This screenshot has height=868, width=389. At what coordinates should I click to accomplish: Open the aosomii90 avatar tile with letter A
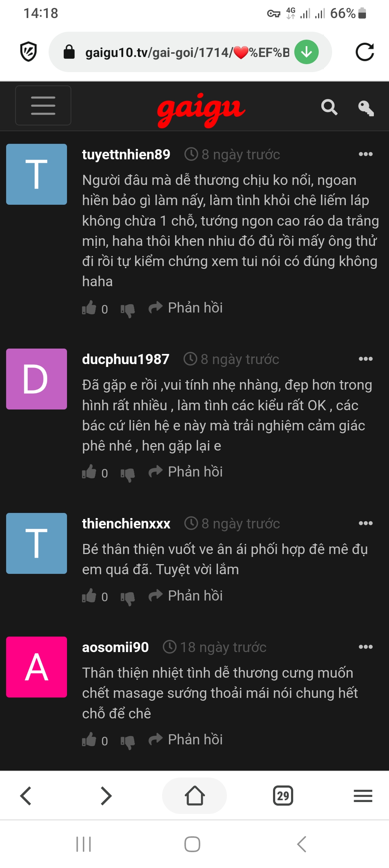(x=37, y=667)
